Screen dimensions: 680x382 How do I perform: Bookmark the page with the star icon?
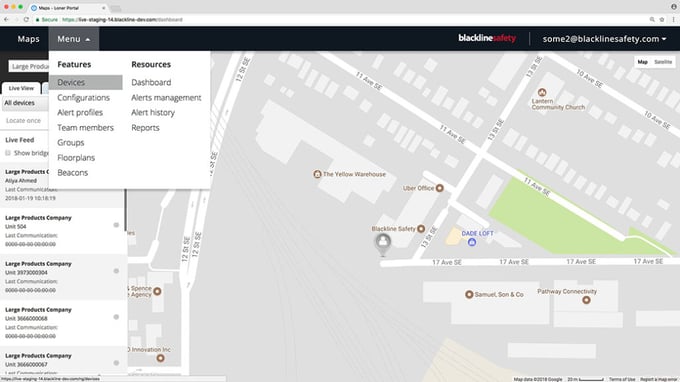coord(662,20)
